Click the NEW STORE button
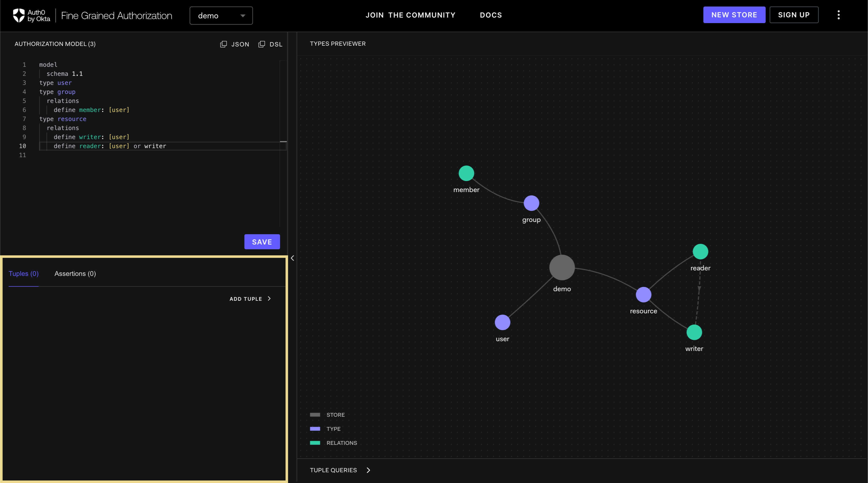Image resolution: width=868 pixels, height=483 pixels. tap(734, 15)
